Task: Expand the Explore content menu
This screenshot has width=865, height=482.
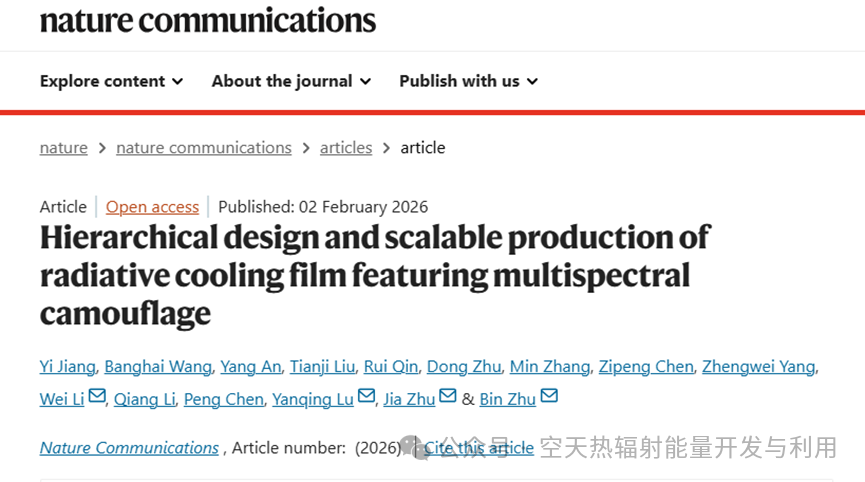Action: click(x=111, y=81)
